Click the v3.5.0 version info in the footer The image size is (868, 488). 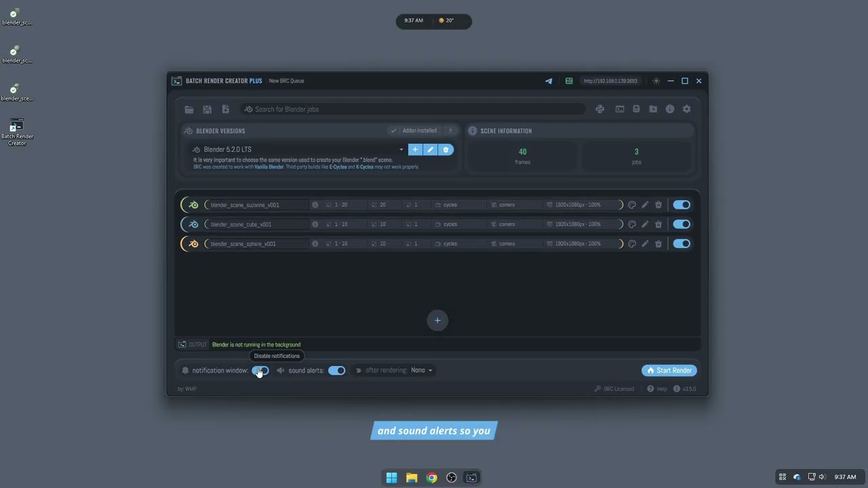click(x=685, y=389)
